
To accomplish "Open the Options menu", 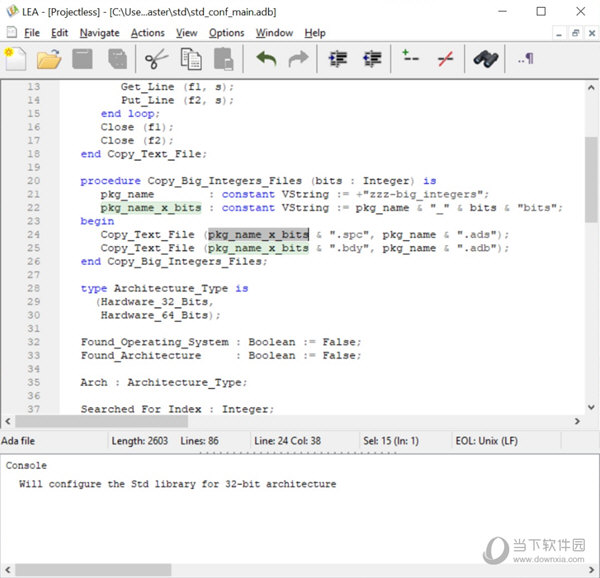I will click(x=226, y=33).
